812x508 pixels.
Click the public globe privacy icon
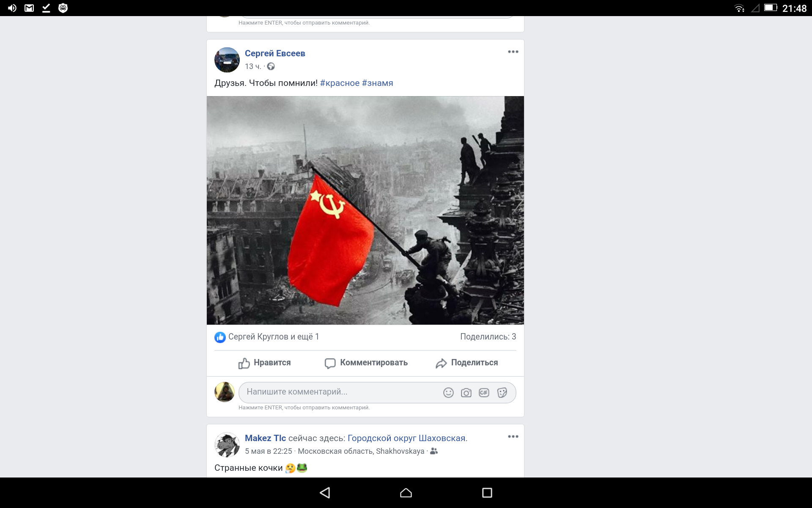click(271, 66)
